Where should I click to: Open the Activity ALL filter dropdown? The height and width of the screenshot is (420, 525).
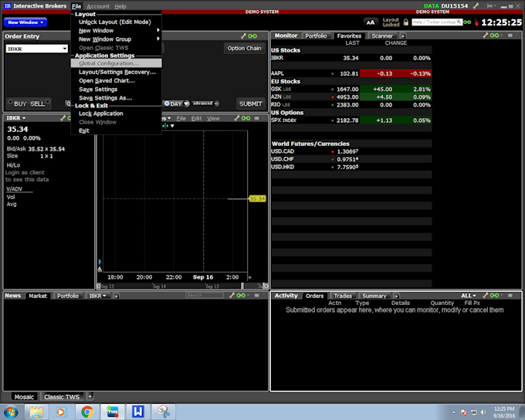469,296
